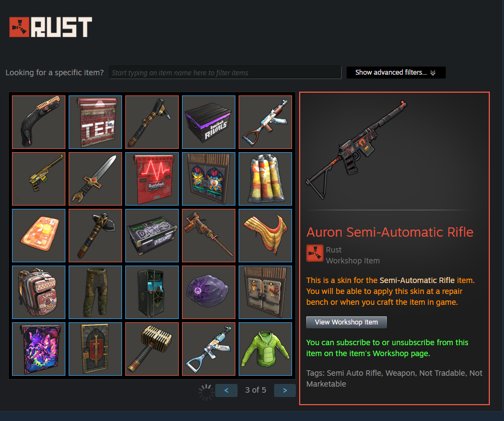Select the silver sword item

[95, 179]
